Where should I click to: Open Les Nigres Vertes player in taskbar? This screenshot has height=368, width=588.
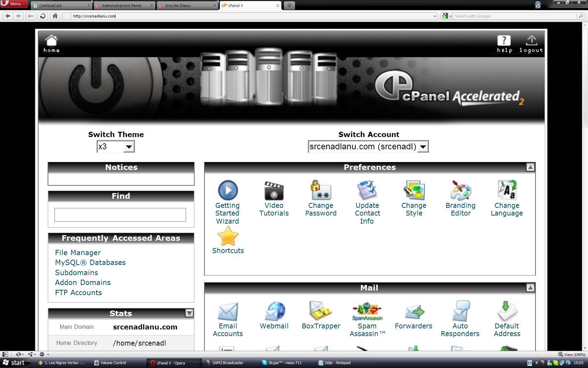tap(62, 363)
